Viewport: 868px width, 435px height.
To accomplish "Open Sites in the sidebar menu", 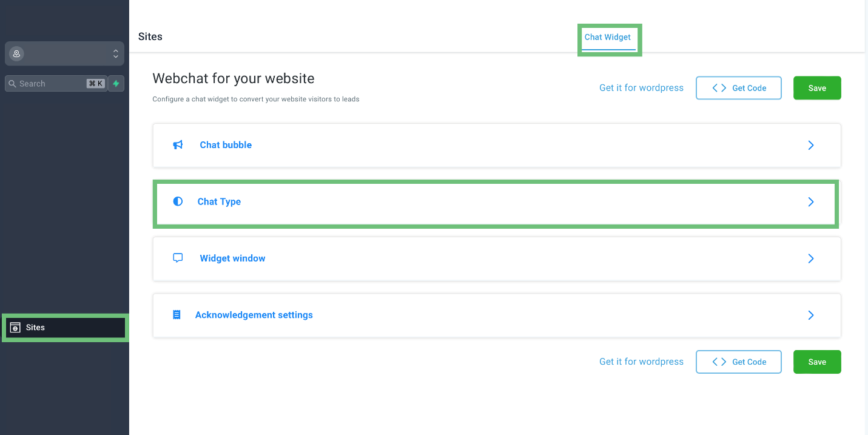I will (66, 328).
